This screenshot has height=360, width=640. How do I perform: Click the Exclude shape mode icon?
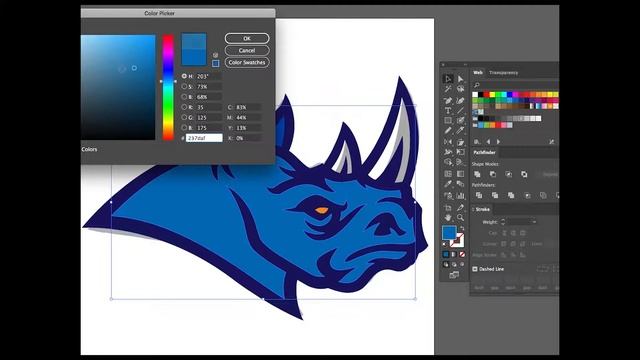point(524,174)
